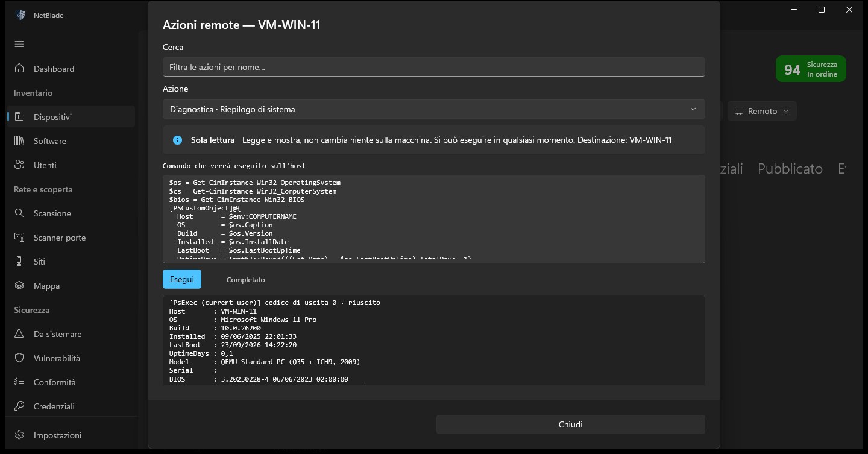The height and width of the screenshot is (454, 868).
Task: Select the LastBoot 23/09/2026 output line
Action: pyautogui.click(x=233, y=345)
